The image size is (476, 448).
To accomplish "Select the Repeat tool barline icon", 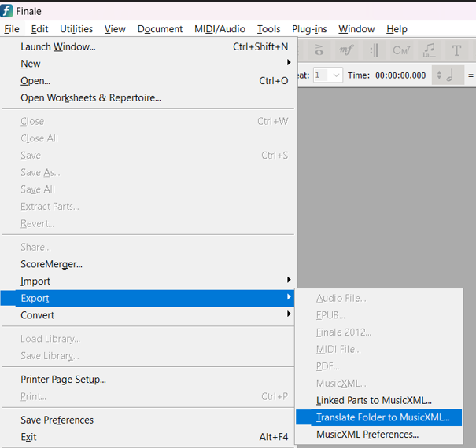I will tap(374, 50).
